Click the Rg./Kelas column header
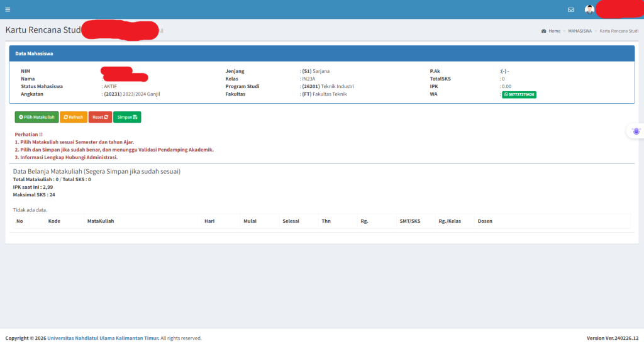 click(450, 221)
